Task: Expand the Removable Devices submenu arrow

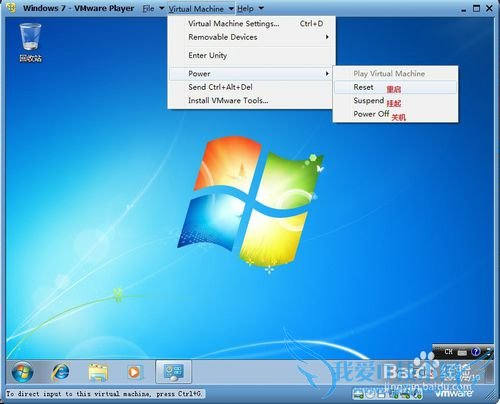Action: coord(327,37)
